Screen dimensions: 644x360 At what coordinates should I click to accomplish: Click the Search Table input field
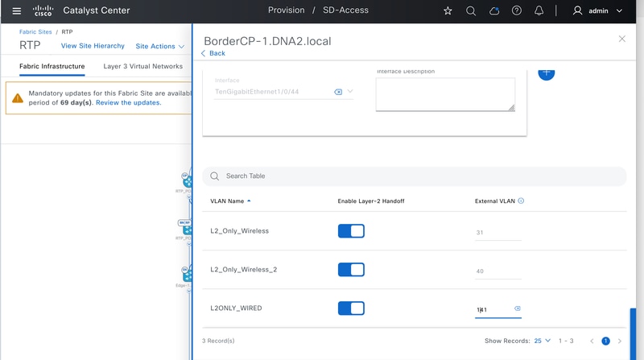[415, 176]
